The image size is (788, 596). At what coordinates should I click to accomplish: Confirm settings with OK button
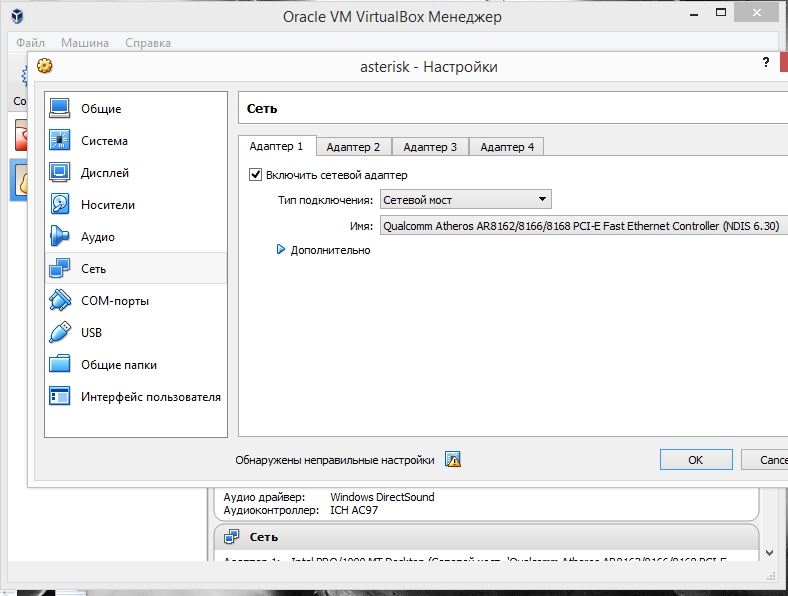point(696,460)
